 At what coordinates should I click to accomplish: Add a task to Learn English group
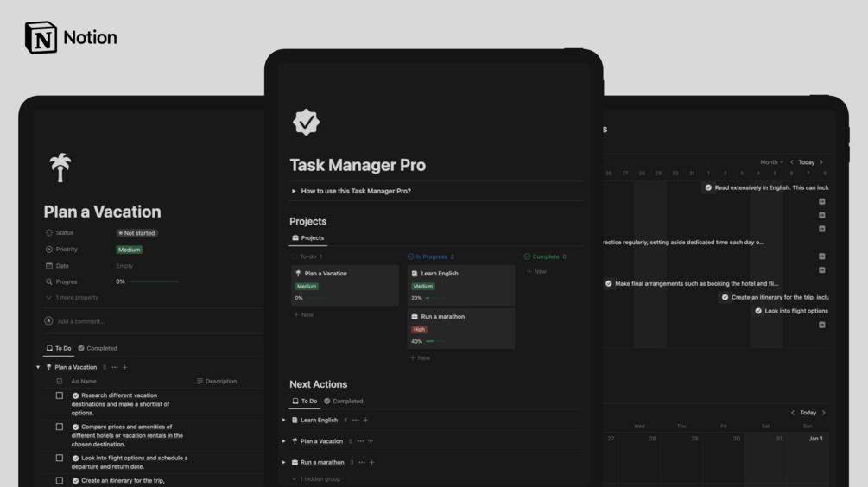point(365,420)
